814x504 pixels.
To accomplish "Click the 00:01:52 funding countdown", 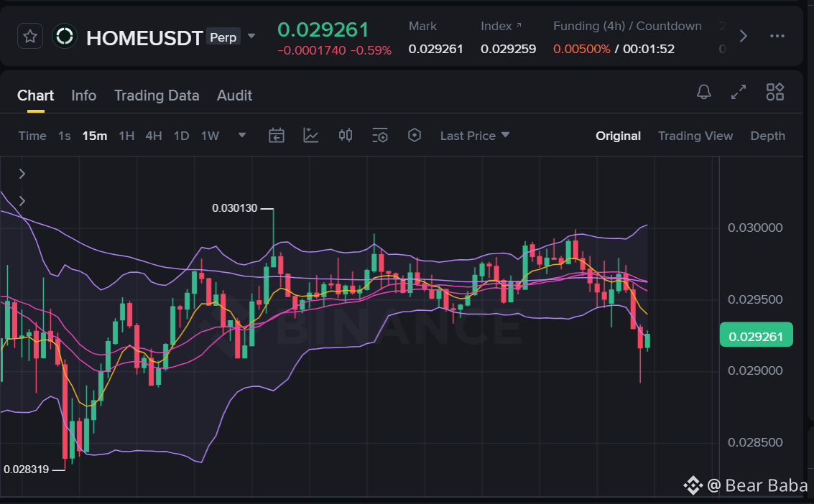I will (648, 49).
